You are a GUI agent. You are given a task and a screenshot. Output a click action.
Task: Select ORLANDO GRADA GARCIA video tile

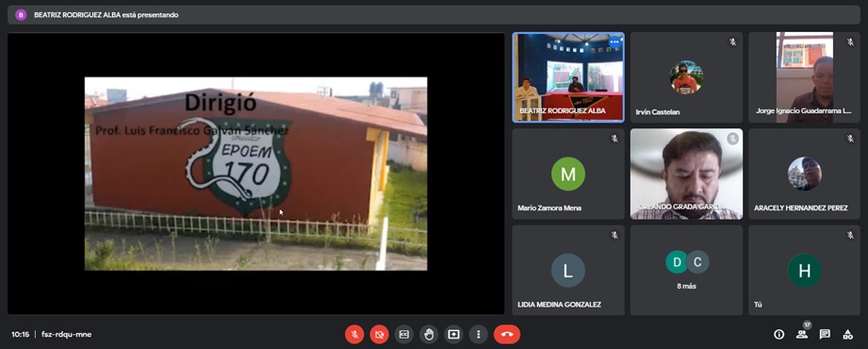(x=686, y=174)
